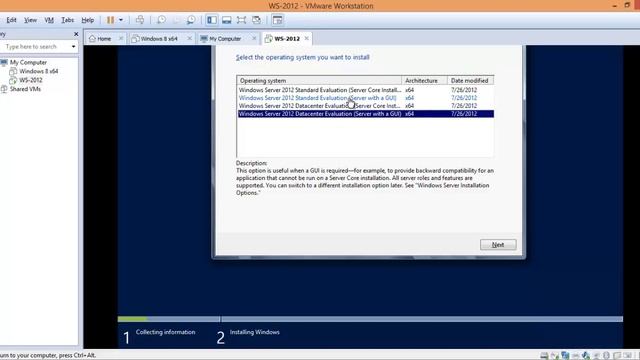
Task: Minimize the VMware Workstation window
Action: click(615, 5)
